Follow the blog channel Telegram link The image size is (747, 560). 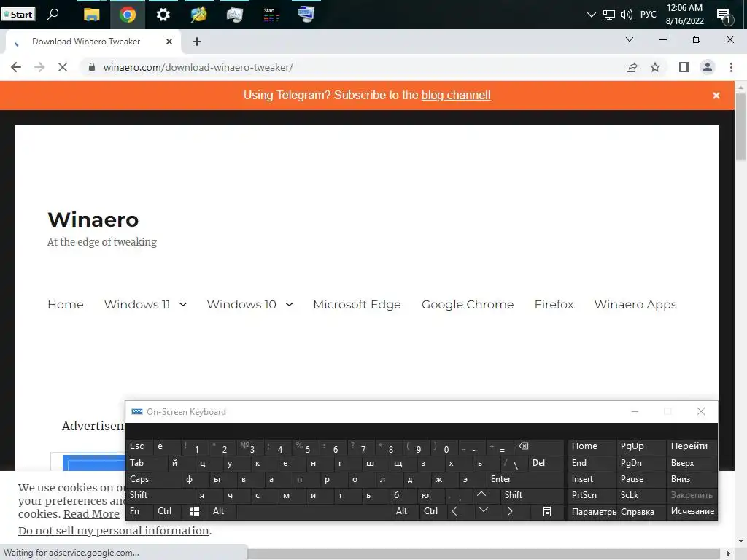pyautogui.click(x=456, y=96)
